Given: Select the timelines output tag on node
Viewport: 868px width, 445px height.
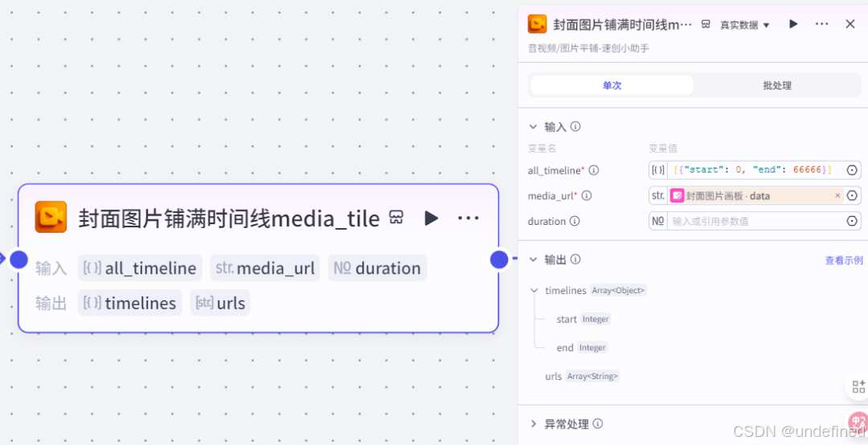Looking at the screenshot, I should click(130, 303).
